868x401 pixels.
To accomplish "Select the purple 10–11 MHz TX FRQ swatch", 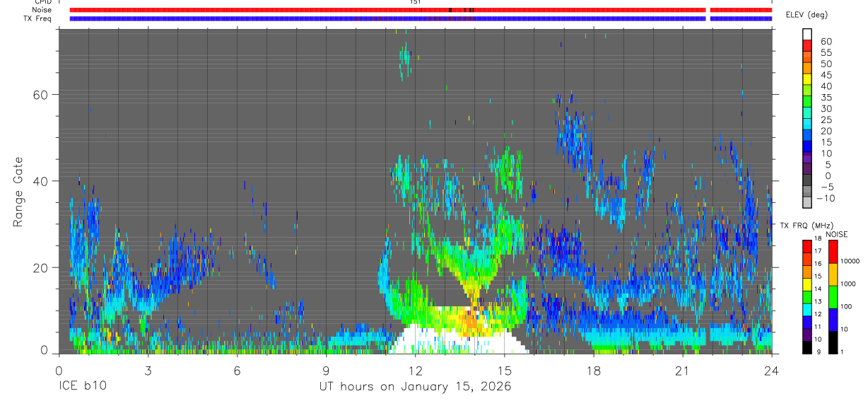I will pyautogui.click(x=807, y=334).
